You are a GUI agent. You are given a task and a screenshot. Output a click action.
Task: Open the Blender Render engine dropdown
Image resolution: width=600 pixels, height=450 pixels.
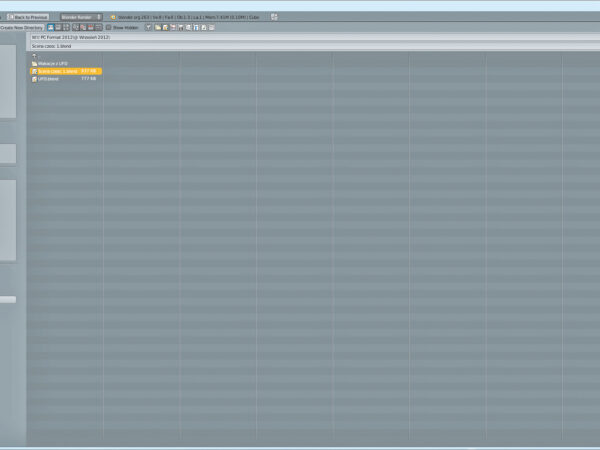(81, 17)
